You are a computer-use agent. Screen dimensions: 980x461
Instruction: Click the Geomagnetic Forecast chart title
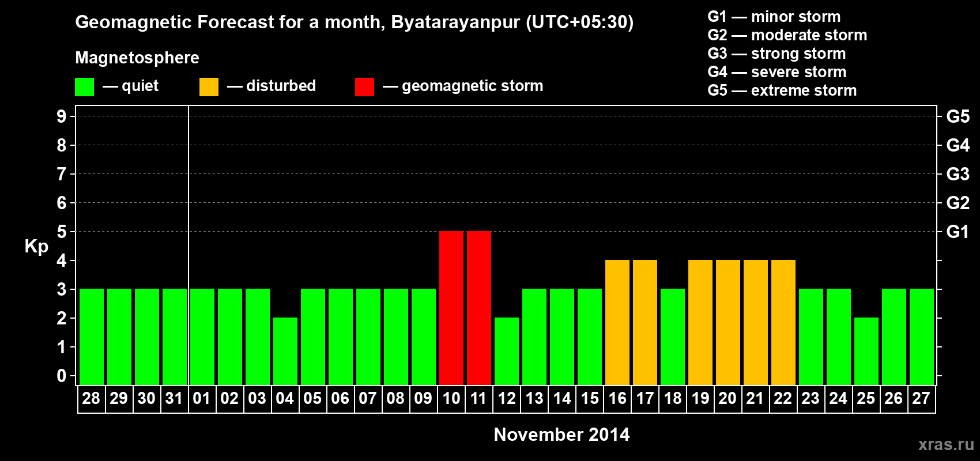coord(355,22)
